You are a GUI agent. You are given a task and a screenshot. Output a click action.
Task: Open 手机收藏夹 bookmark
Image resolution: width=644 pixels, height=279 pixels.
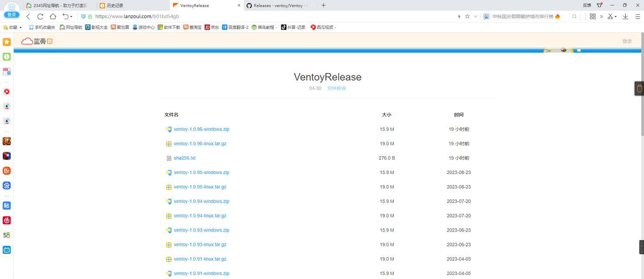(x=42, y=27)
